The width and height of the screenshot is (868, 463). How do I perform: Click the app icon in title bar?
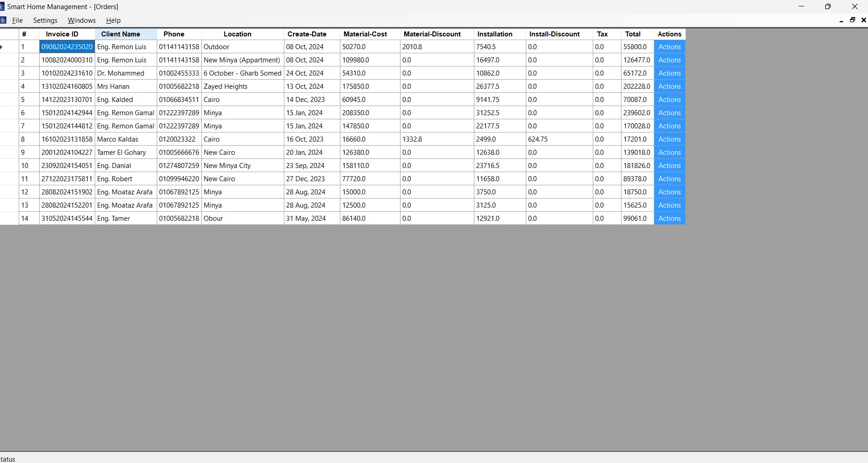point(2,7)
